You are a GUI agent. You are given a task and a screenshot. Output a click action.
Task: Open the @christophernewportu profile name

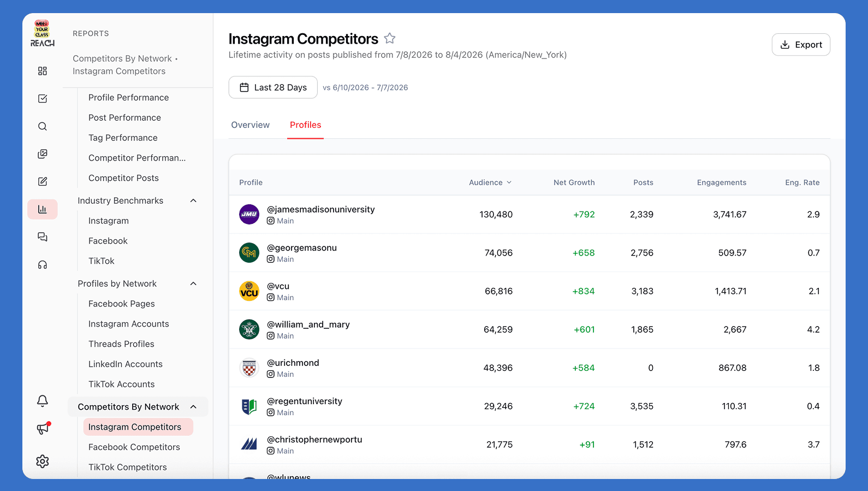click(314, 439)
